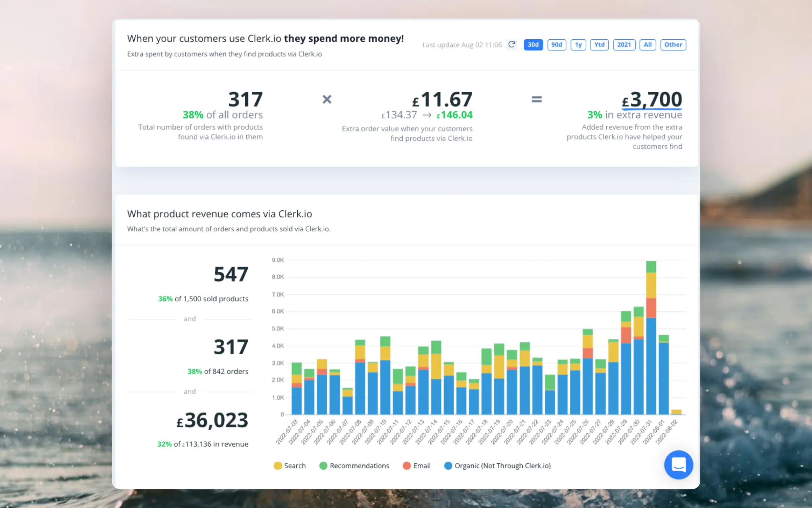Screen dimensions: 812x508
Task: Pick the 2021 time range
Action: click(624, 45)
